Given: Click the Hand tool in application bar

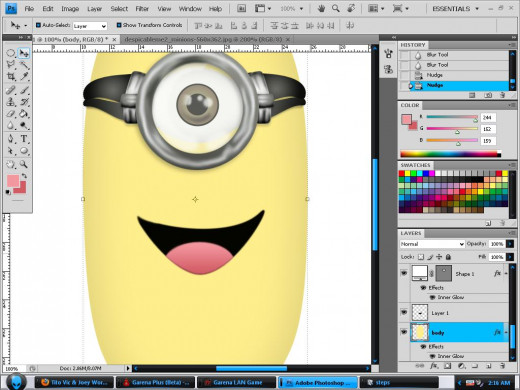Looking at the screenshot, I should [321, 8].
